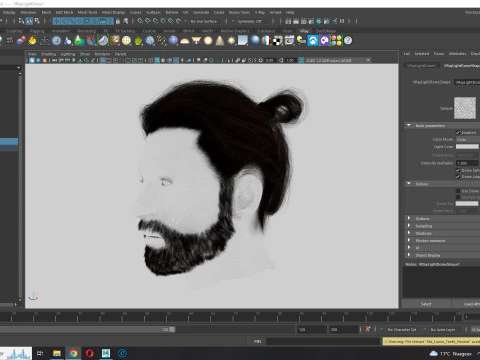Switch to the VRayLightDome1 attribute tab
This screenshot has width=480, height=360.
tap(421, 66)
